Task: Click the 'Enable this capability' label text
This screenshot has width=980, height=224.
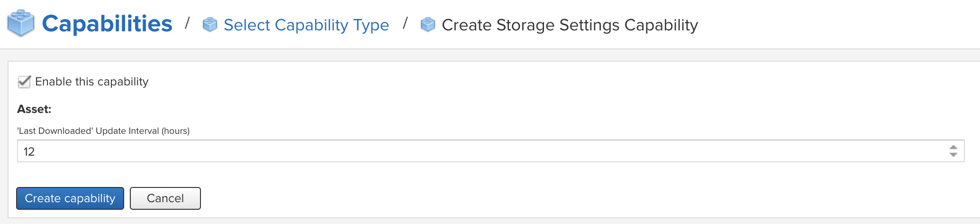Action: pyautogui.click(x=91, y=82)
